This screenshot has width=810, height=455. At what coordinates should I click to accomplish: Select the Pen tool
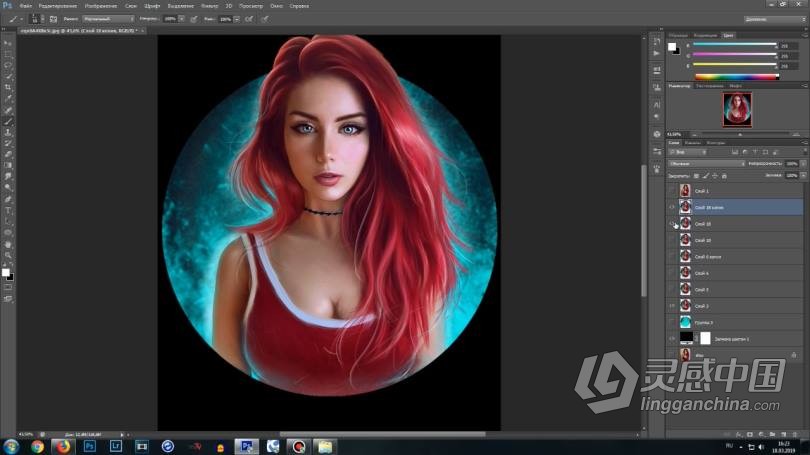[x=8, y=199]
